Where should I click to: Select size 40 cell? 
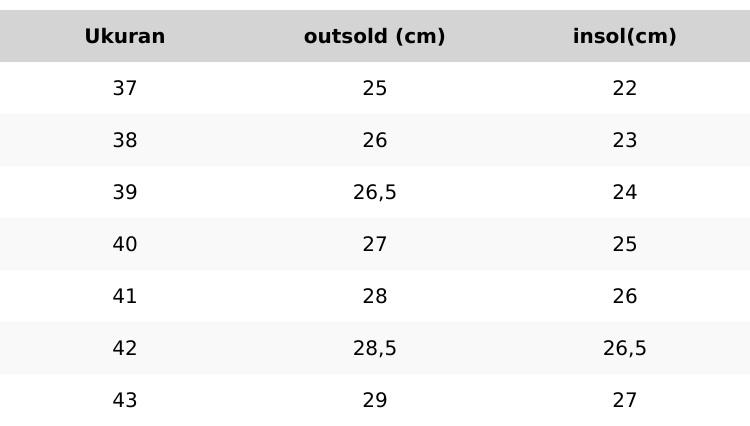pos(125,245)
